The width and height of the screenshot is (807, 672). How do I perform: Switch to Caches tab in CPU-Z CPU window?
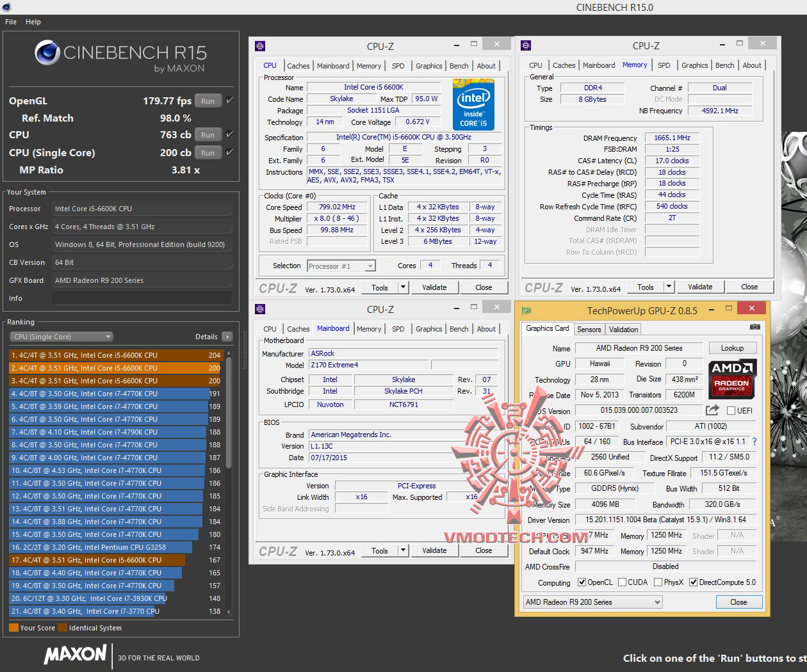298,66
